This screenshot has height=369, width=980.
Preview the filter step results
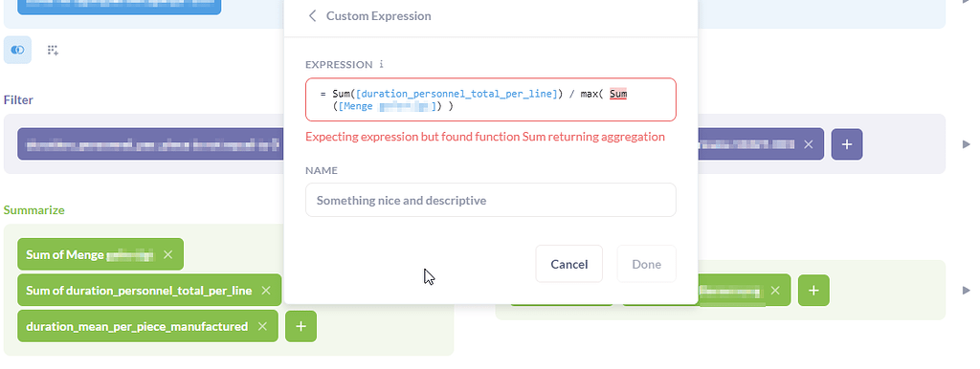point(967,144)
